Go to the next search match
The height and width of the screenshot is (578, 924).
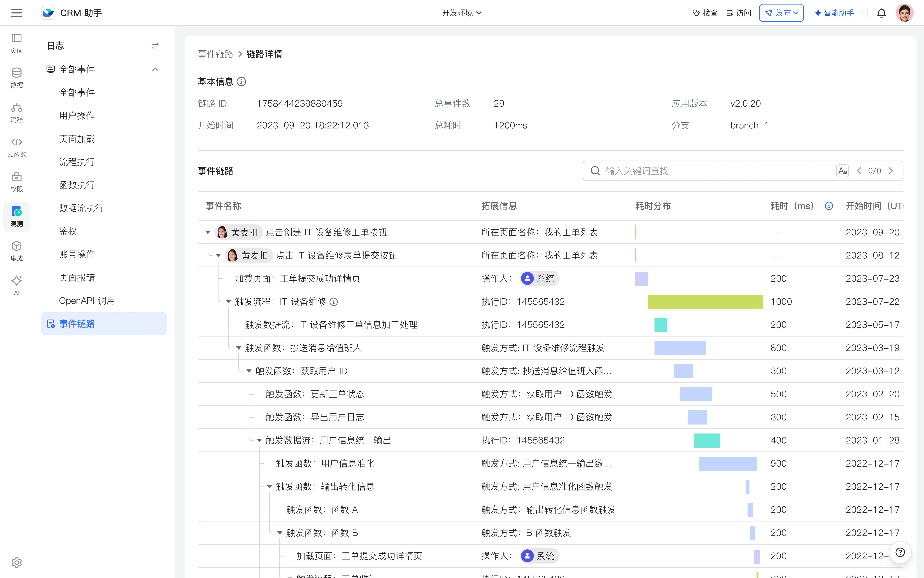(891, 171)
